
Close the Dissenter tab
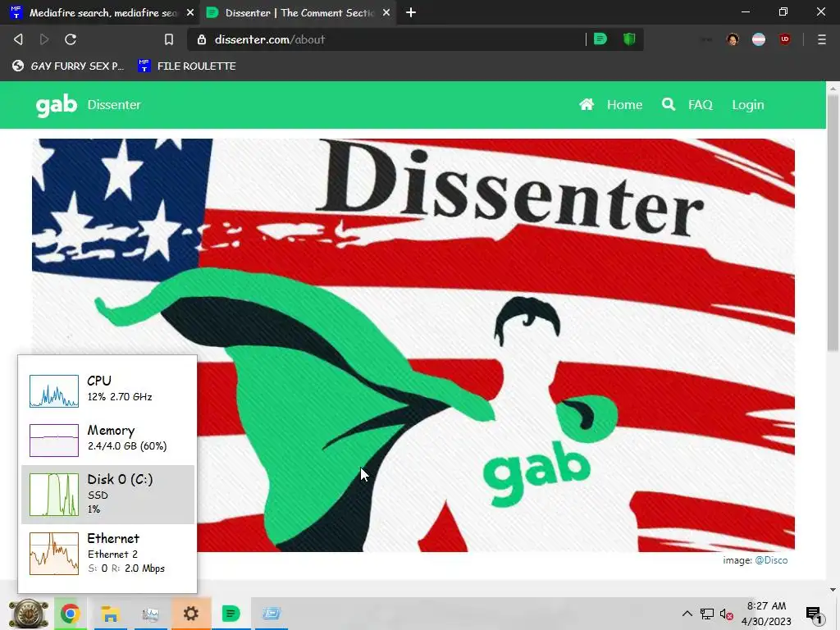pos(386,12)
